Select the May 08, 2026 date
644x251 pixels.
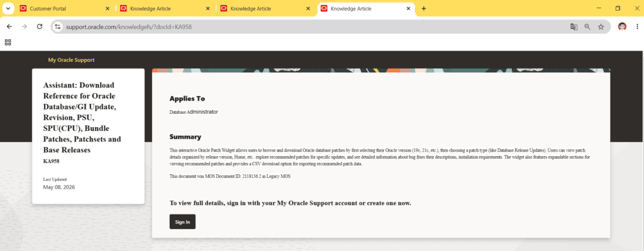point(59,187)
